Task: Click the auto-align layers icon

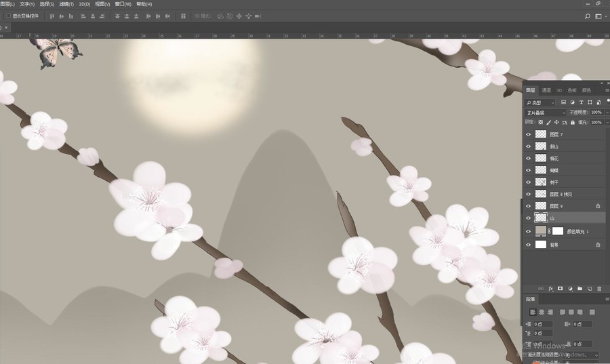Action: point(183,16)
